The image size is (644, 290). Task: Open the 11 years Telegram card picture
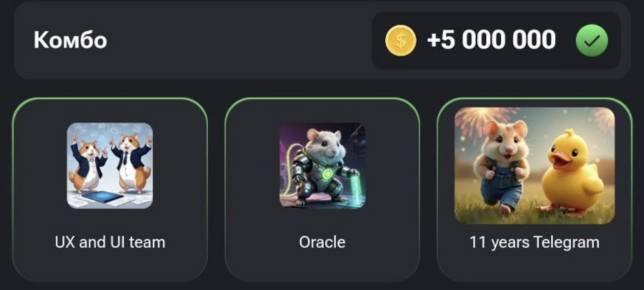(534, 166)
